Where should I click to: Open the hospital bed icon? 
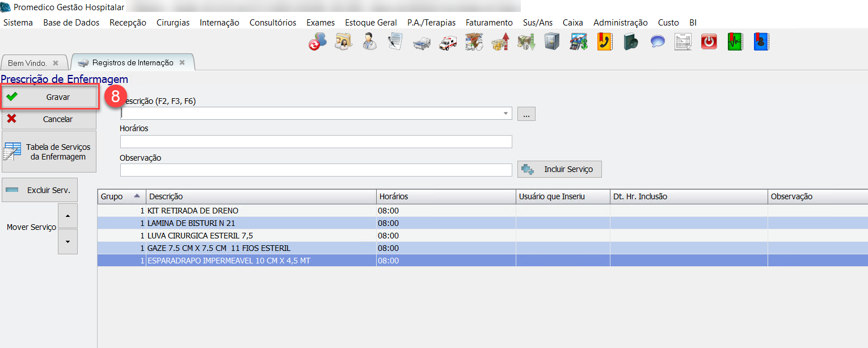pyautogui.click(x=422, y=42)
